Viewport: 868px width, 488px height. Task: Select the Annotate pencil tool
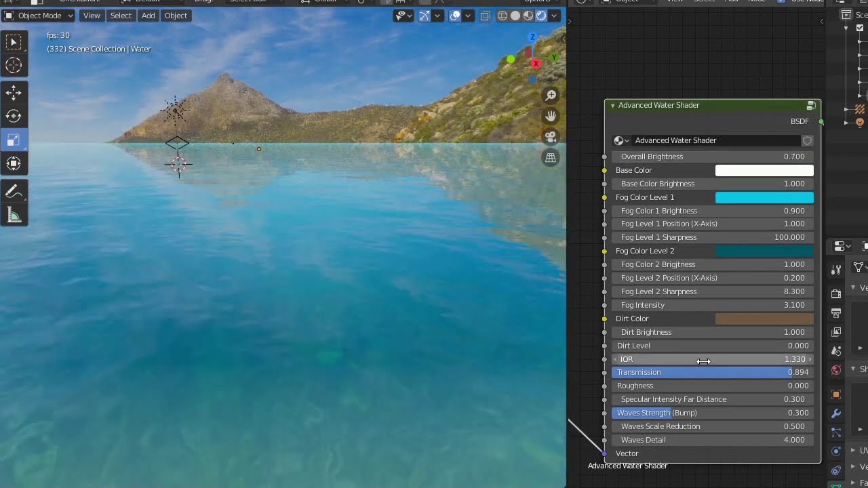[x=14, y=192]
